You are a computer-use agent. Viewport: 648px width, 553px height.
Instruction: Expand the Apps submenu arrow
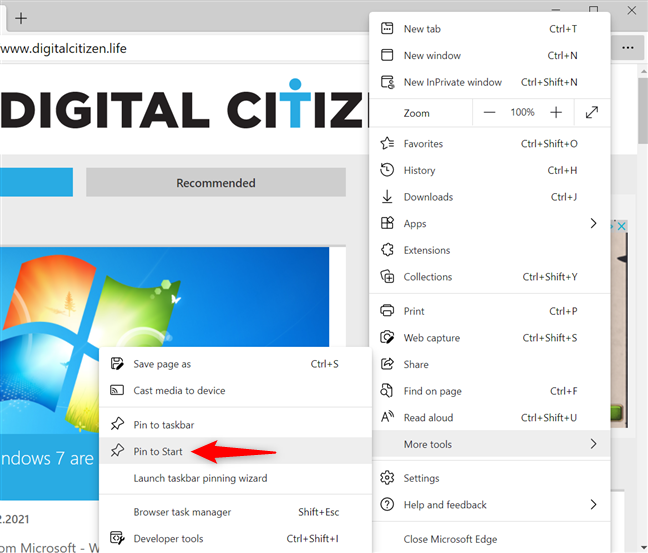click(x=593, y=223)
